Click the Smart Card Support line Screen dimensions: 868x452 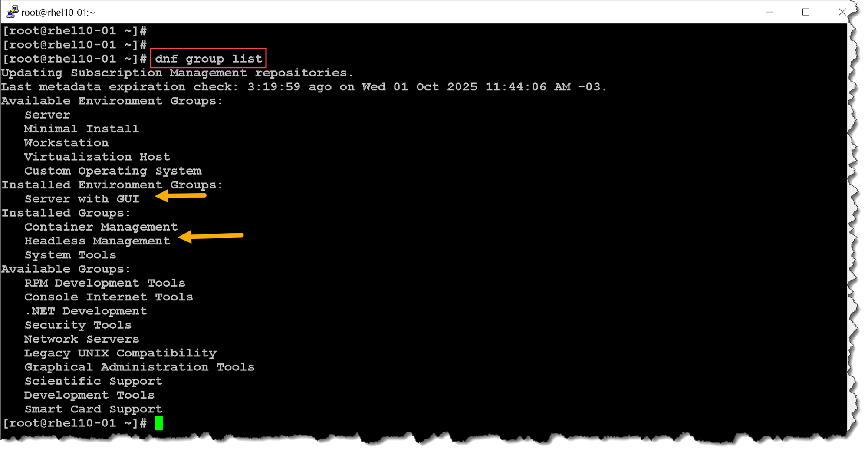coord(93,409)
